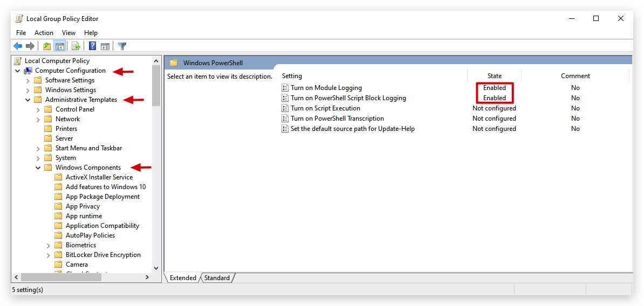The height and width of the screenshot is (306, 644).
Task: Switch to the Standard tab
Action: [x=217, y=278]
